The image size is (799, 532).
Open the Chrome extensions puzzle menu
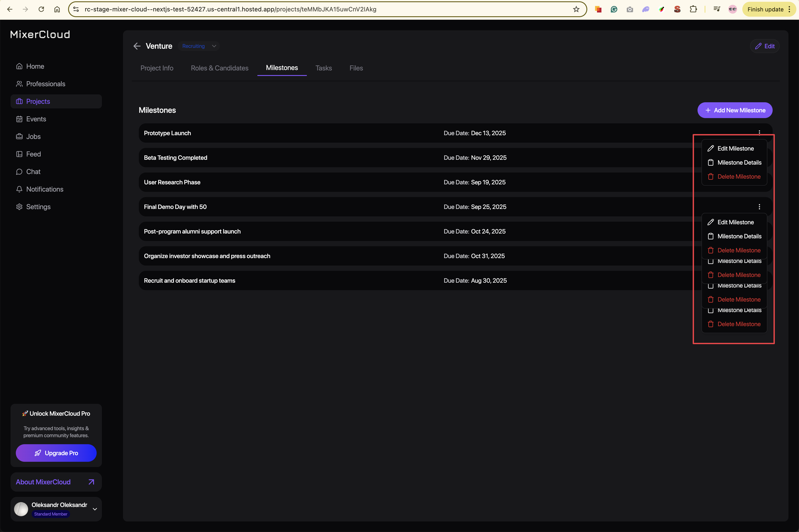(x=693, y=9)
